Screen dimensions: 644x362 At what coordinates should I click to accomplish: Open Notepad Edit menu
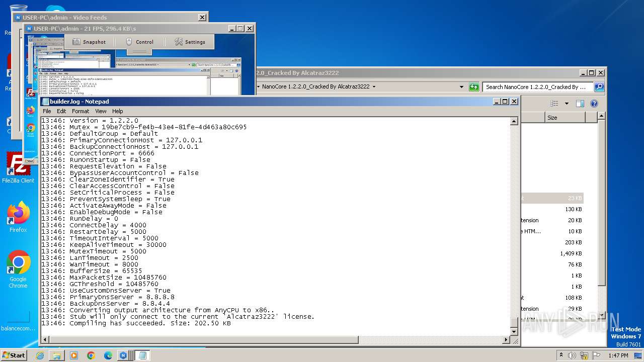pyautogui.click(x=61, y=111)
